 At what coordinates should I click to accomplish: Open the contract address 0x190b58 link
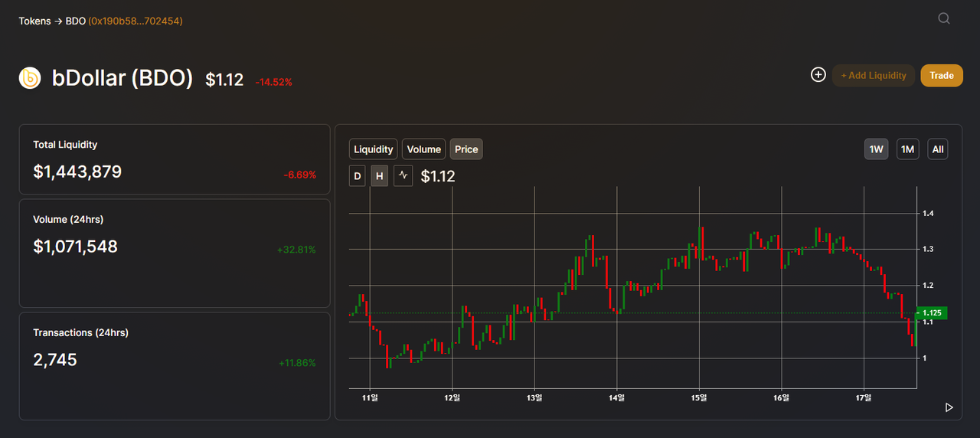[x=136, y=21]
